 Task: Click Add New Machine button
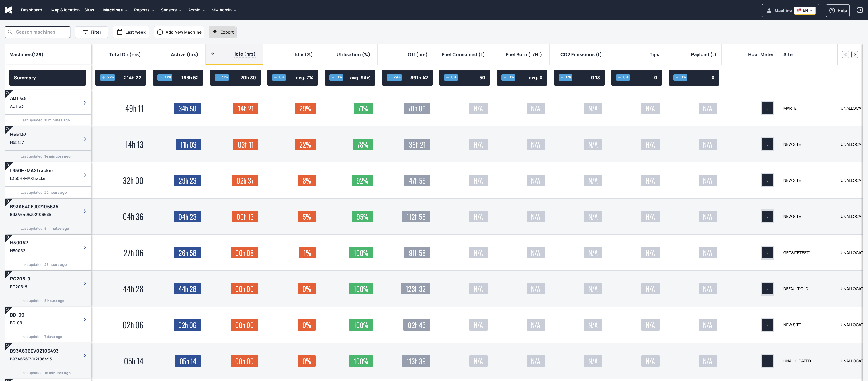(179, 32)
